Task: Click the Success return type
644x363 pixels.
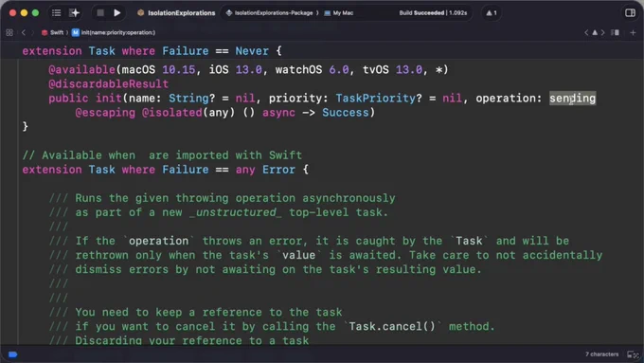Action: 346,113
